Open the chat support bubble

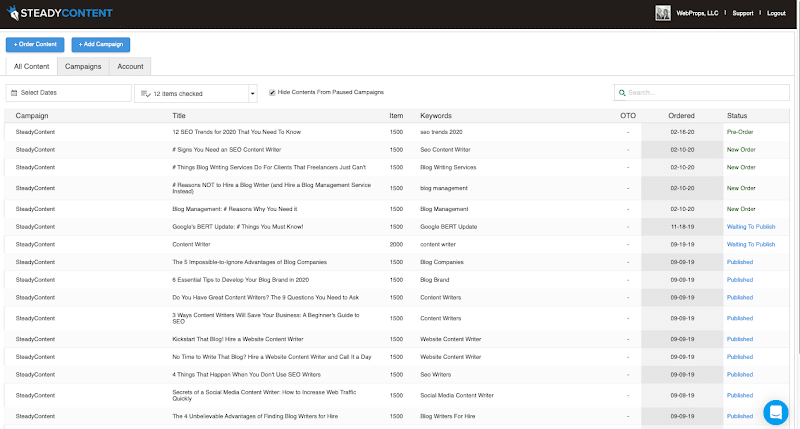pos(775,411)
